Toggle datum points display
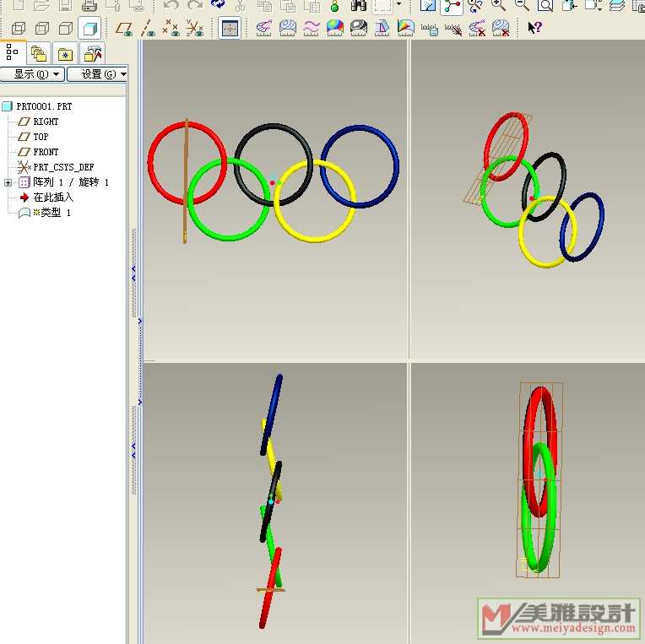 [171, 28]
